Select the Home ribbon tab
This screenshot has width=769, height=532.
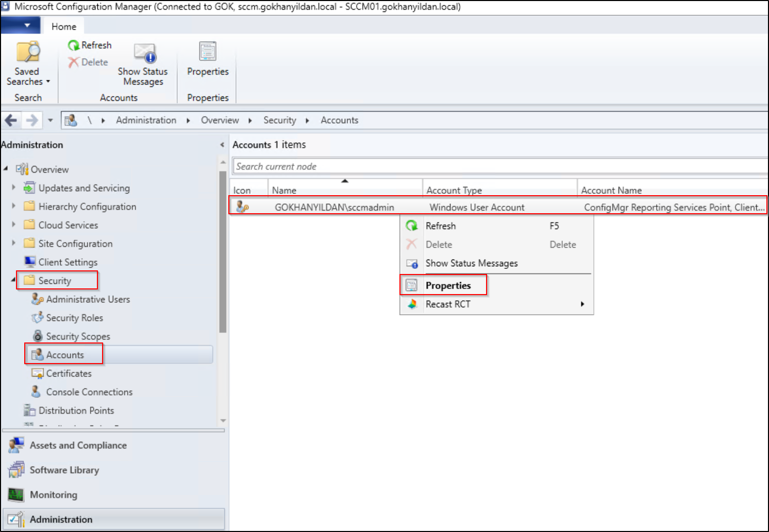click(64, 26)
